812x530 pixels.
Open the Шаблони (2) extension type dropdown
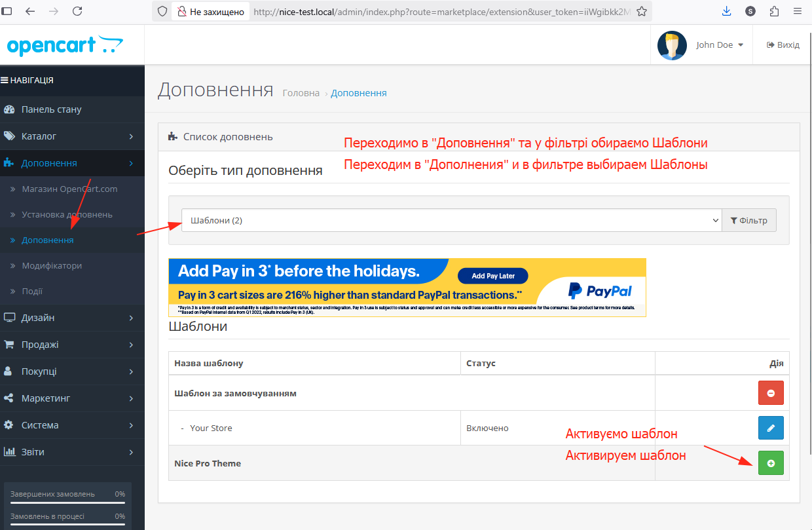[x=452, y=220]
